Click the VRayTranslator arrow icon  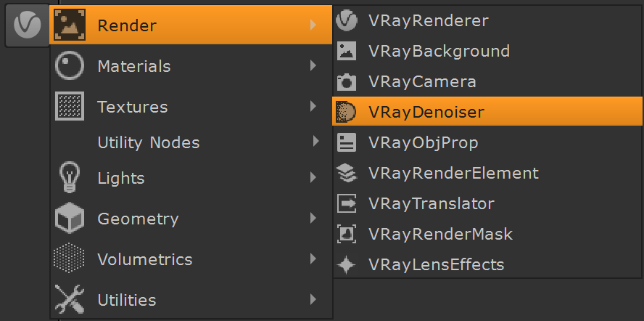(347, 203)
